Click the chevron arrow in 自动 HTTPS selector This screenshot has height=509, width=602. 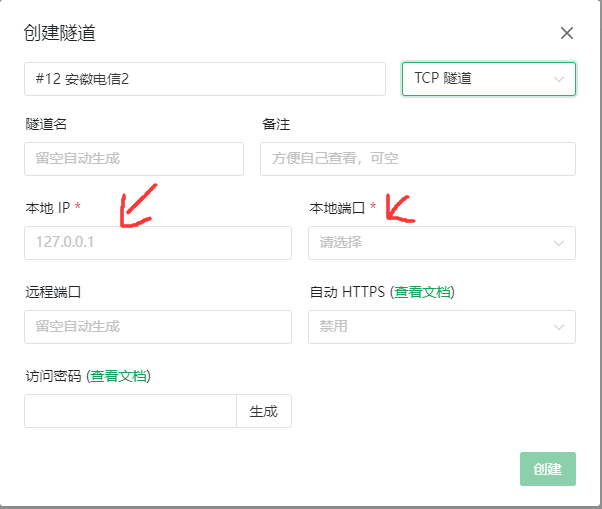(x=558, y=327)
